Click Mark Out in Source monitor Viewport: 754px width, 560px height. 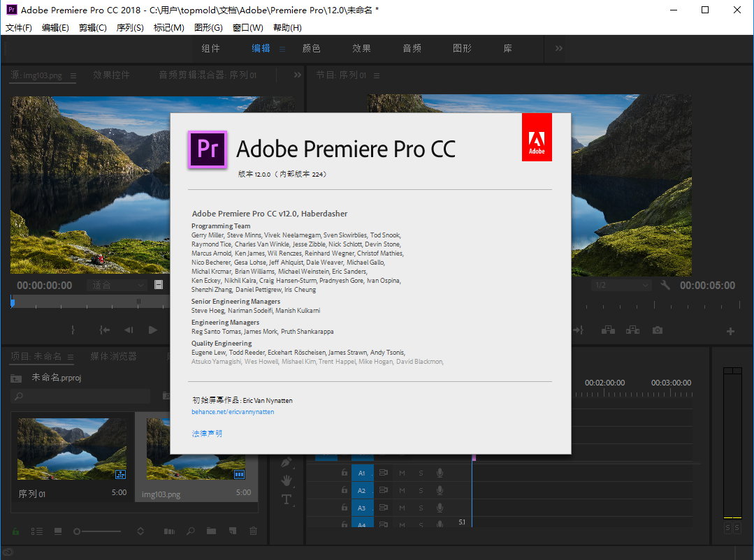point(73,330)
